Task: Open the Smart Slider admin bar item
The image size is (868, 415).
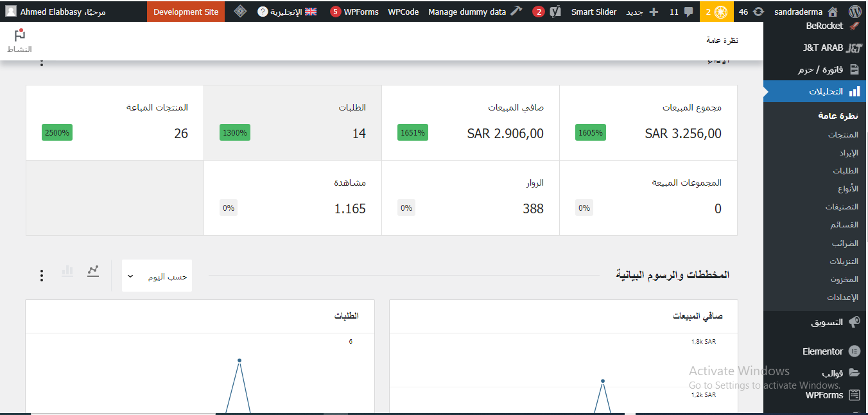Action: [593, 12]
